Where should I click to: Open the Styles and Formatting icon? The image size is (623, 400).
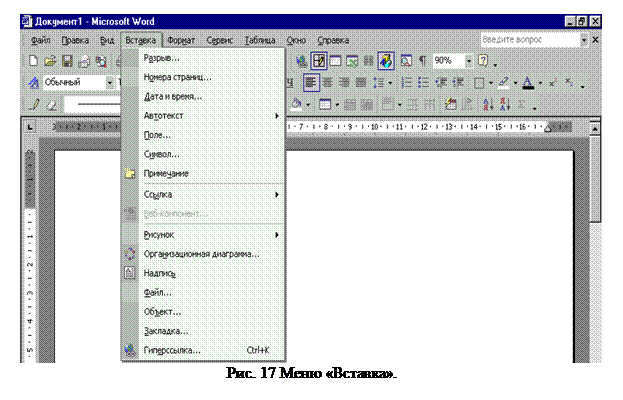[x=34, y=83]
